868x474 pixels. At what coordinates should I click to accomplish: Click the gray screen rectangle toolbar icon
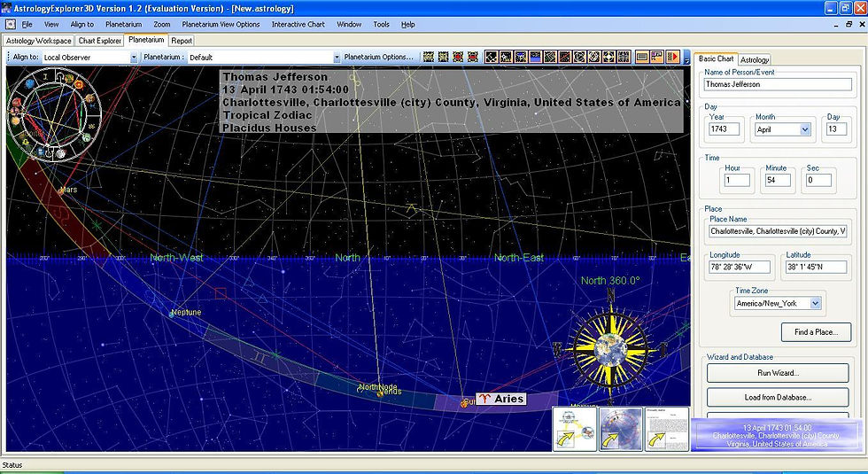(642, 57)
